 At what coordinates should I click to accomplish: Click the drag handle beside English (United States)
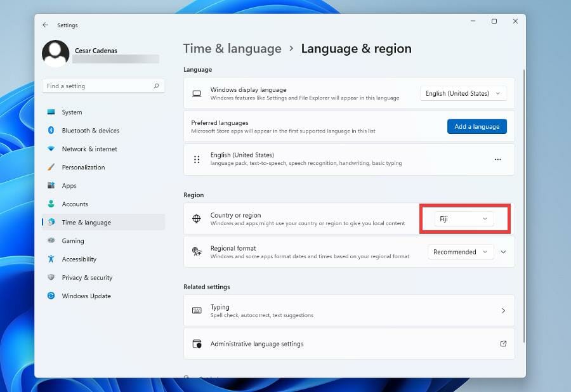tap(197, 159)
